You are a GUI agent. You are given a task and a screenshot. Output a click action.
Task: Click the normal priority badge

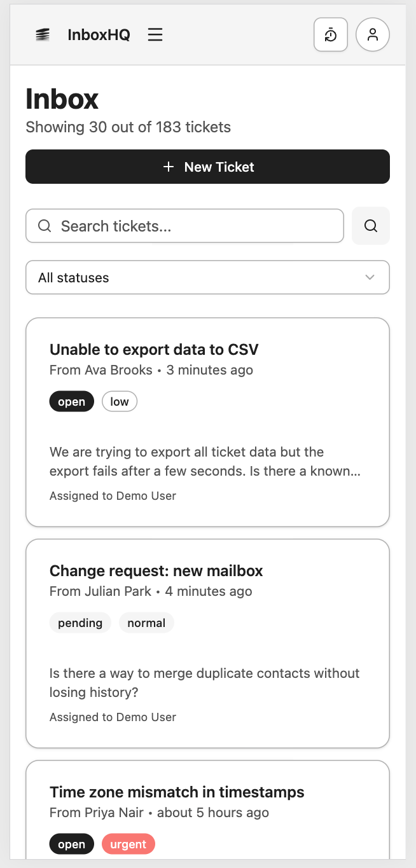[146, 623]
